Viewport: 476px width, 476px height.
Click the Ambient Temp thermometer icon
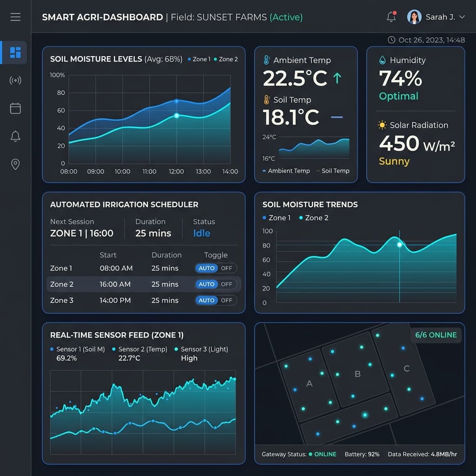(x=266, y=60)
